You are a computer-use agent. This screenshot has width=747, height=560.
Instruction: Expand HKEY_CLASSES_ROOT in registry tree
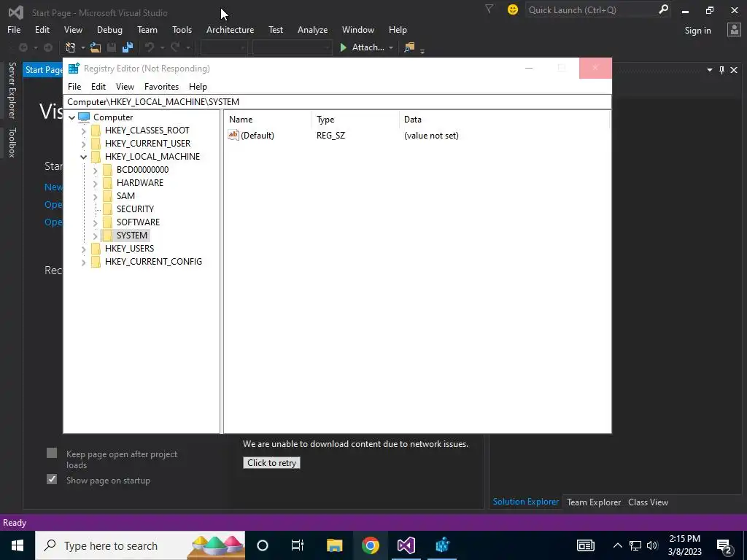click(x=84, y=131)
